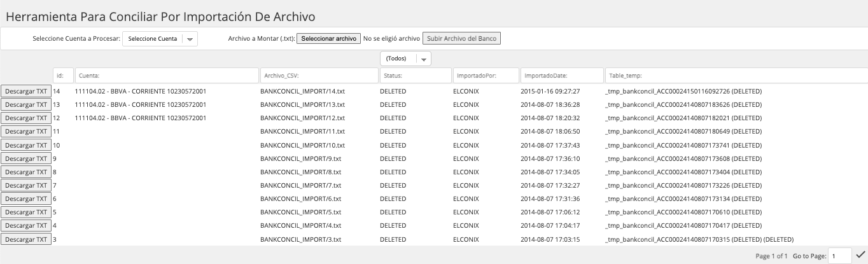Select BANKCONCIL_IMPORT/4.txt cell
Viewport: 868px width, 264px height.
pyautogui.click(x=301, y=226)
